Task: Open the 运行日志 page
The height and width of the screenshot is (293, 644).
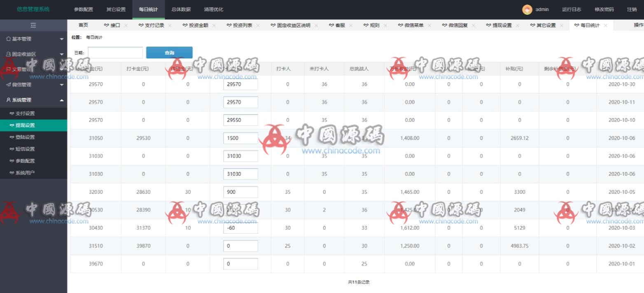Action: pyautogui.click(x=572, y=9)
